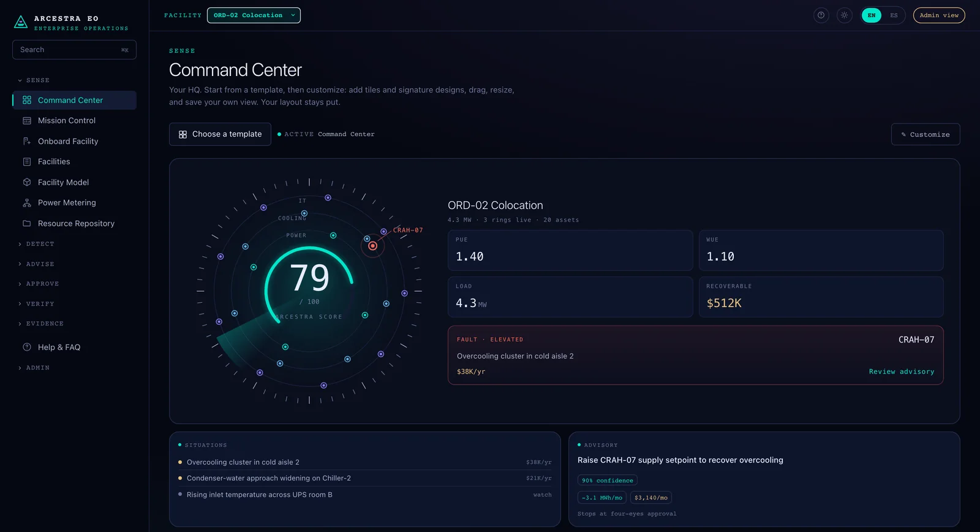Click the Facility Model cube icon
Viewport: 980px width, 532px height.
(x=27, y=182)
